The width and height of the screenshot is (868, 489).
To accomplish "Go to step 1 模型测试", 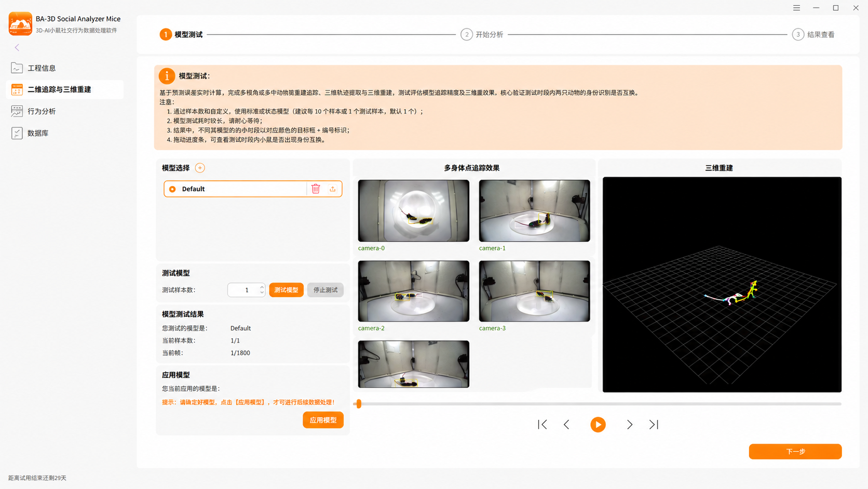I will coord(181,34).
